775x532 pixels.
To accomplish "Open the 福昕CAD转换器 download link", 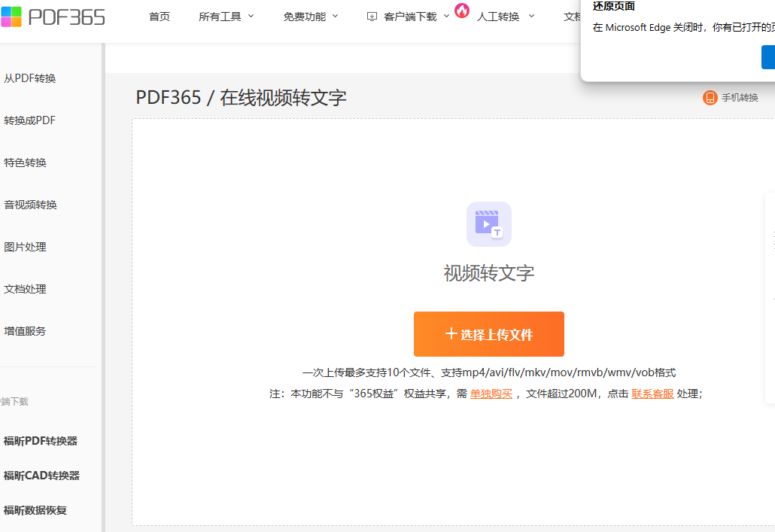I will pos(41,476).
